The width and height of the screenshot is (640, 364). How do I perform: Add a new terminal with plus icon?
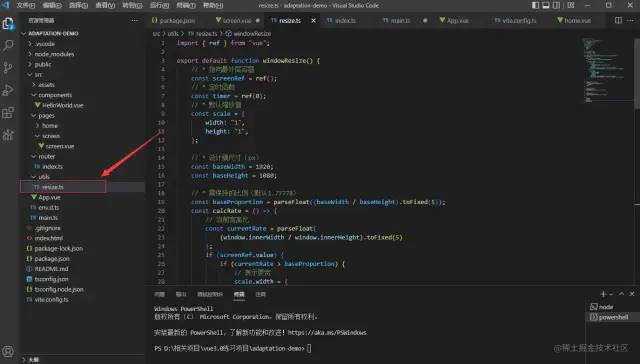click(x=603, y=294)
